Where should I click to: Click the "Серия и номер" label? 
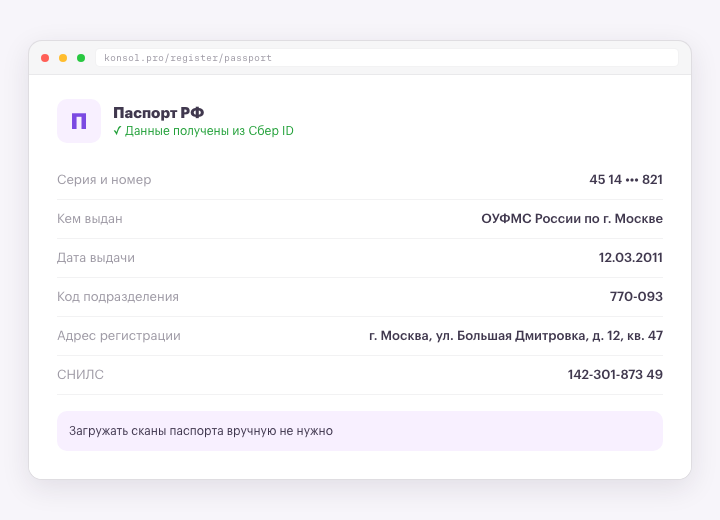click(104, 180)
